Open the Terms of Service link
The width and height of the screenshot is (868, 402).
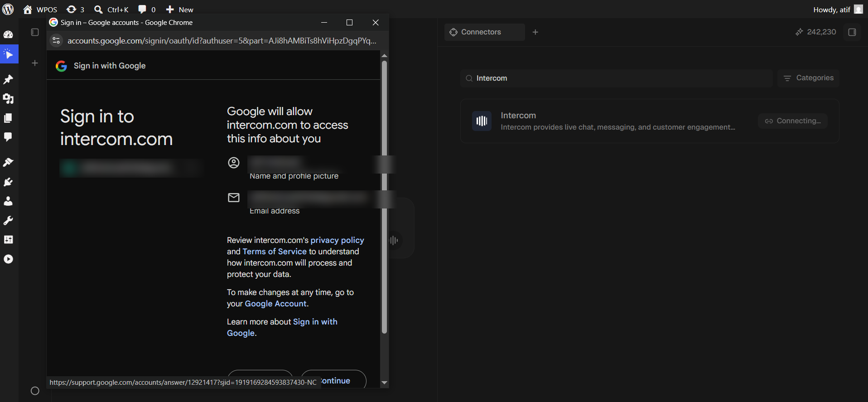pos(275,252)
